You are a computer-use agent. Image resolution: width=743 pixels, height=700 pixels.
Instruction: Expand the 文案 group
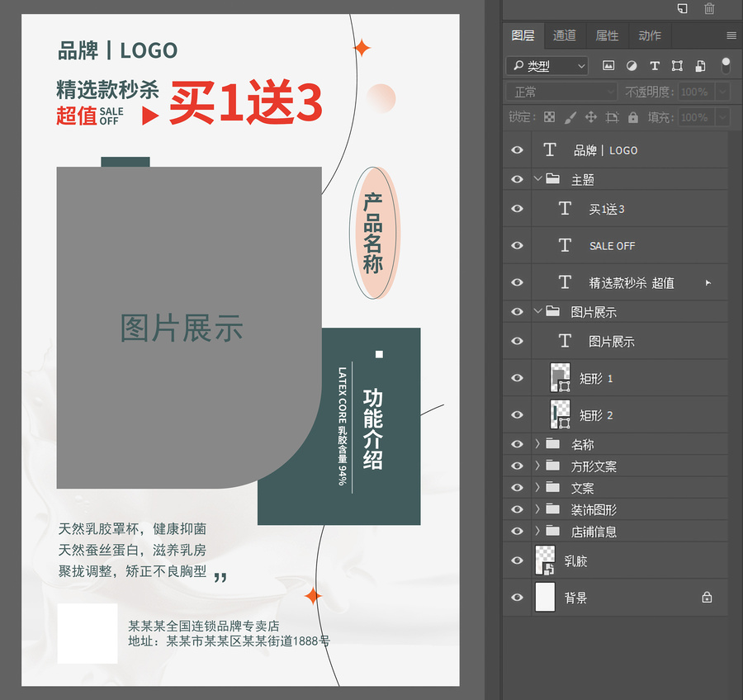coord(537,487)
